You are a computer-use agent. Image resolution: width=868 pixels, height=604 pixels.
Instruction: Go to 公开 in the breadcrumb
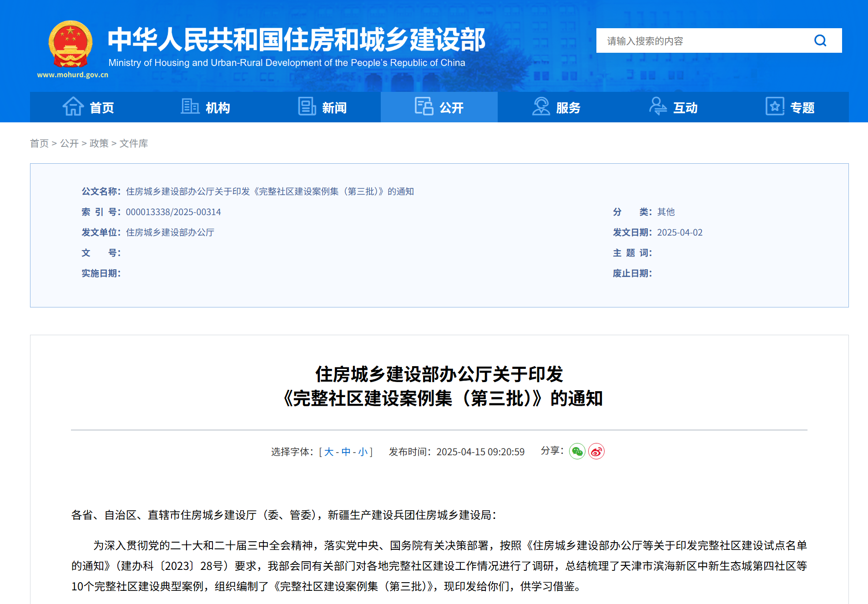(69, 143)
